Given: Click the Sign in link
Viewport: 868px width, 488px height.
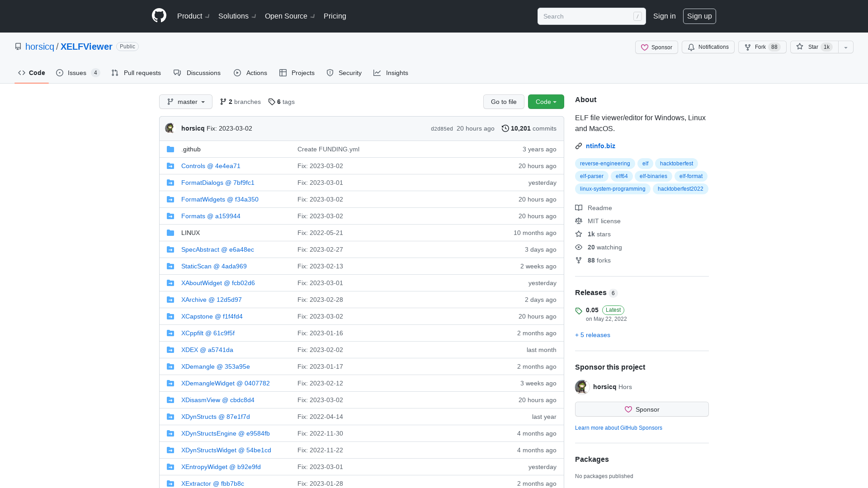Looking at the screenshot, I should pyautogui.click(x=665, y=16).
